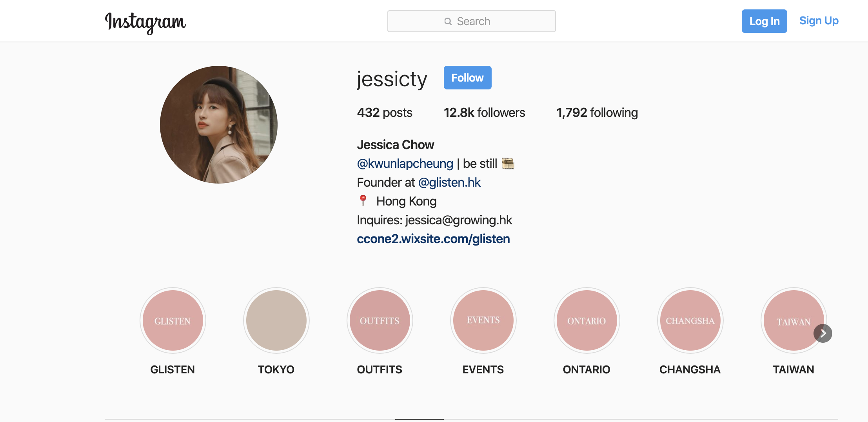Click the magnifier icon in the search box
868x422 pixels.
click(448, 22)
